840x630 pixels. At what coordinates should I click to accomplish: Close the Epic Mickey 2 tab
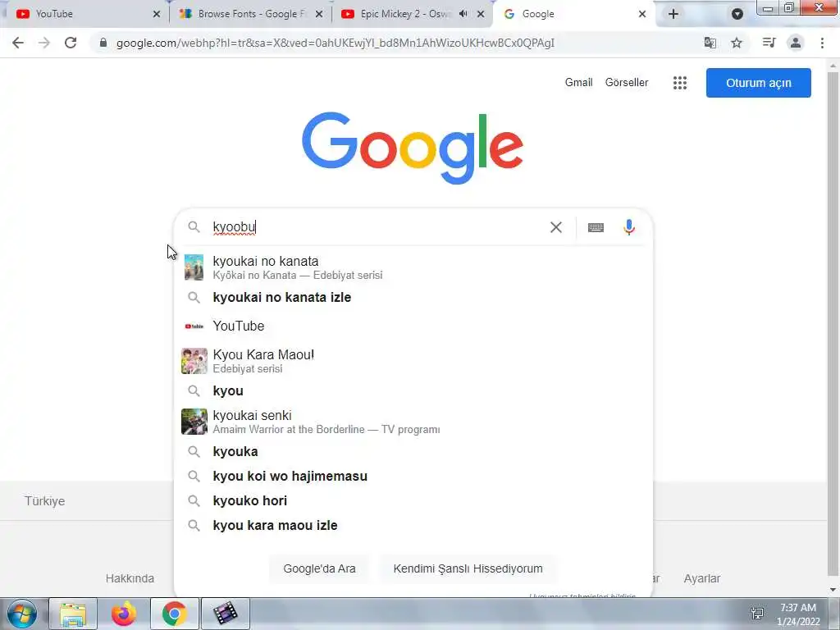tap(481, 14)
